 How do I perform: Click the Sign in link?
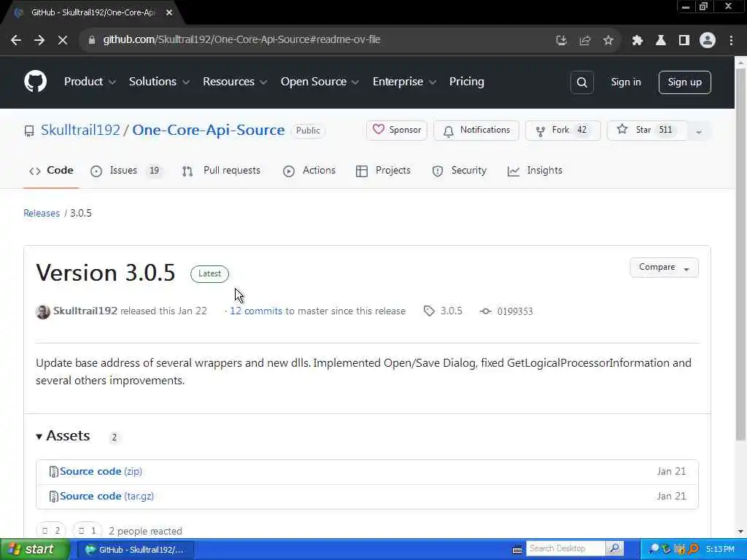625,82
